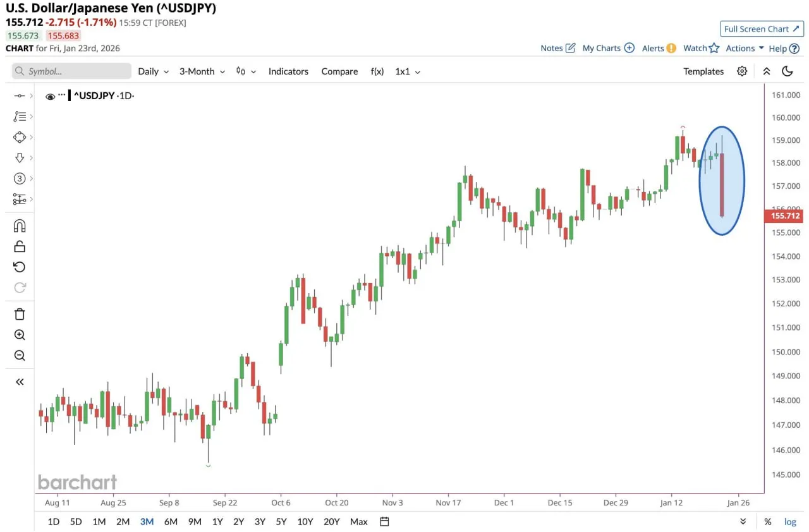The width and height of the screenshot is (809, 532).
Task: Open the Indicators menu
Action: tap(288, 71)
